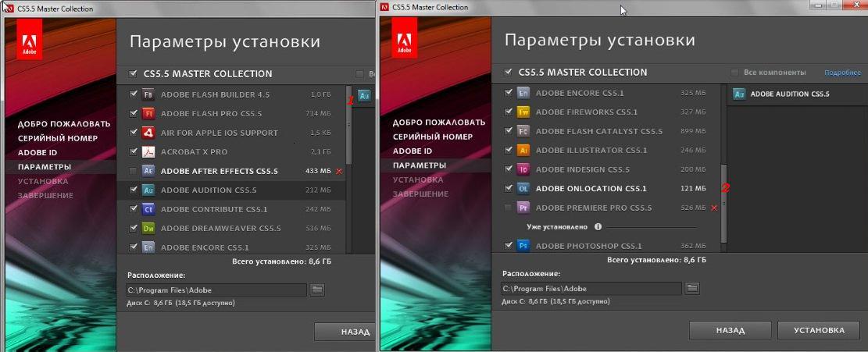Uncheck Adobe Contribute CS5.1
The width and height of the screenshot is (868, 352).
pos(133,209)
